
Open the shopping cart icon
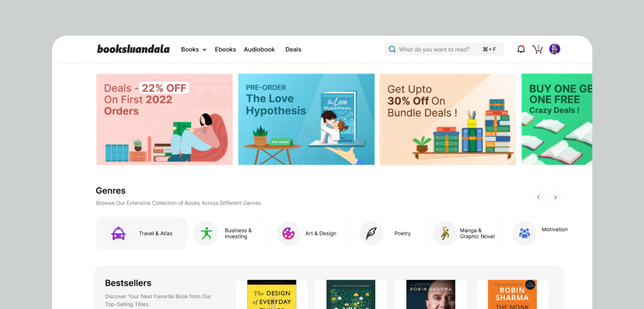(537, 49)
